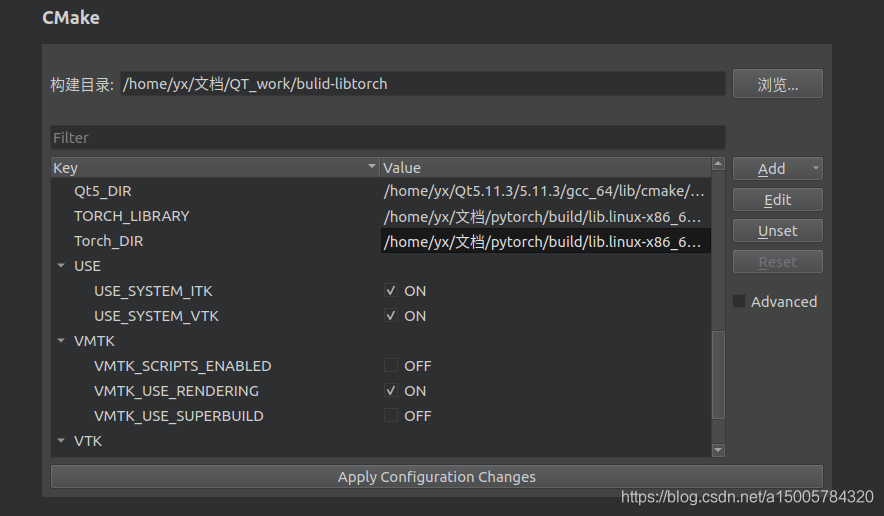This screenshot has width=884, height=516.
Task: Collapse the USE tree group
Action: [x=61, y=266]
